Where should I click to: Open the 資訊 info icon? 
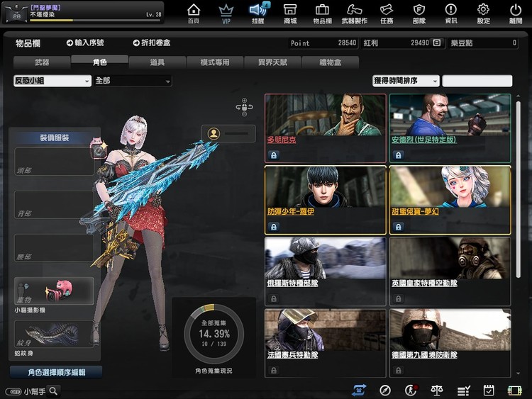point(451,13)
